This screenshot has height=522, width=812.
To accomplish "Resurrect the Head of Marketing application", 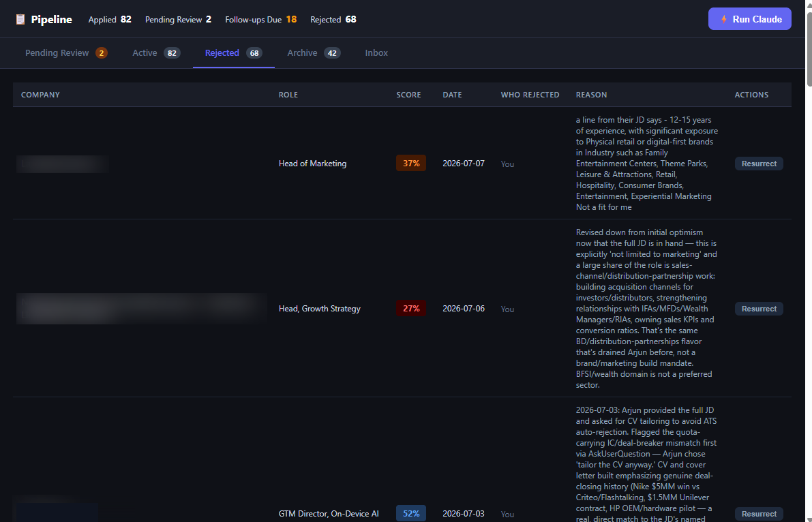I will tap(759, 164).
